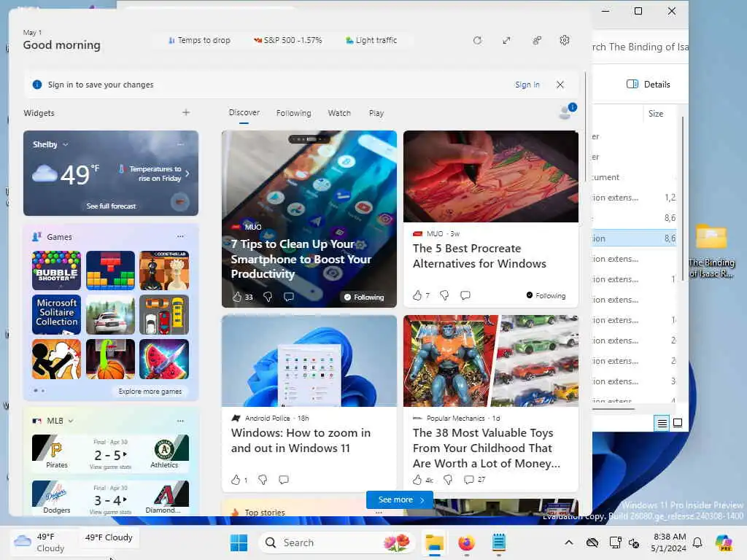Open next weather alert chevron

coord(187,174)
